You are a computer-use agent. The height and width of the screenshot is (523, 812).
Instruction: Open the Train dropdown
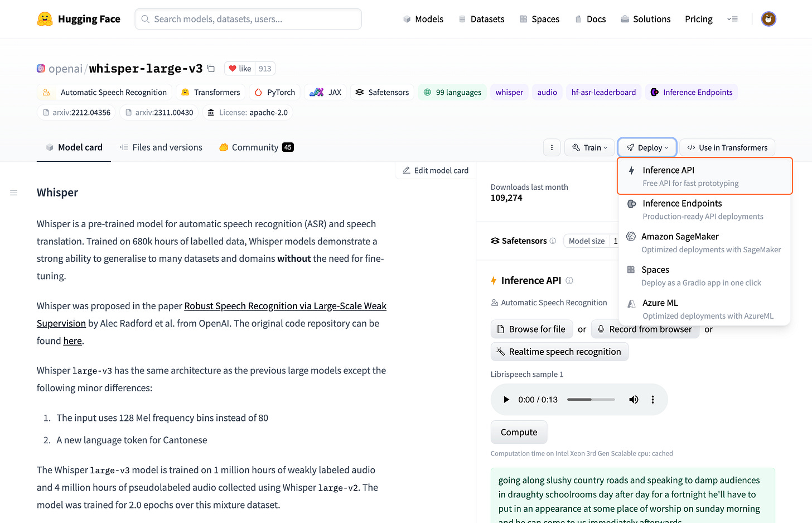click(x=589, y=147)
